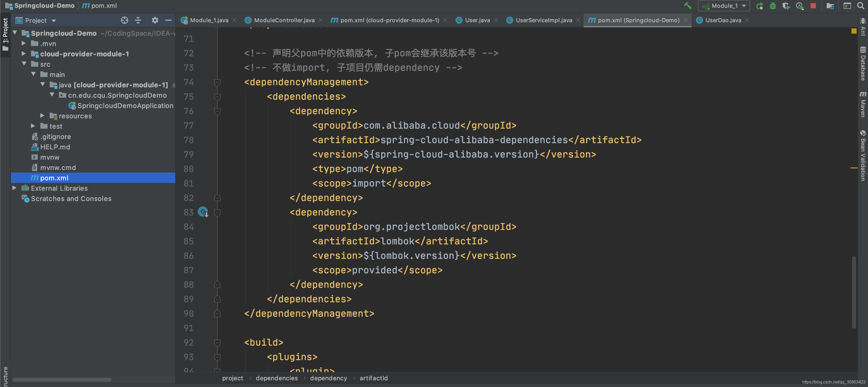Run Module_1 with coverage shield icon
The height and width of the screenshot is (387, 868).
tap(786, 6)
